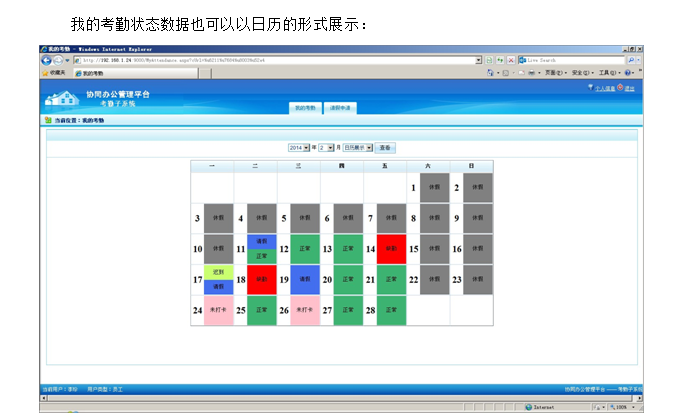
Task: Open the address bar history dropdown arrow
Action: tap(478, 60)
